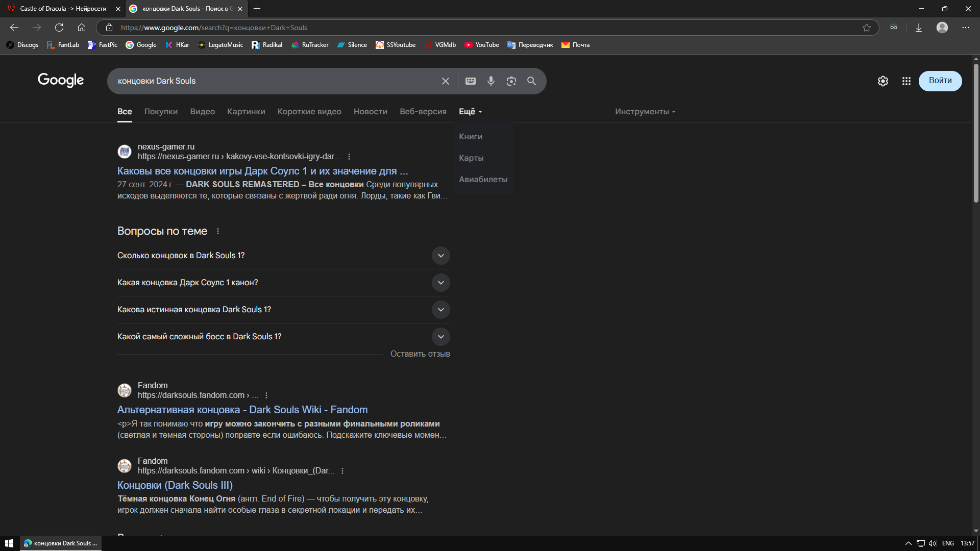Switch to the Картинки tab

(x=246, y=112)
